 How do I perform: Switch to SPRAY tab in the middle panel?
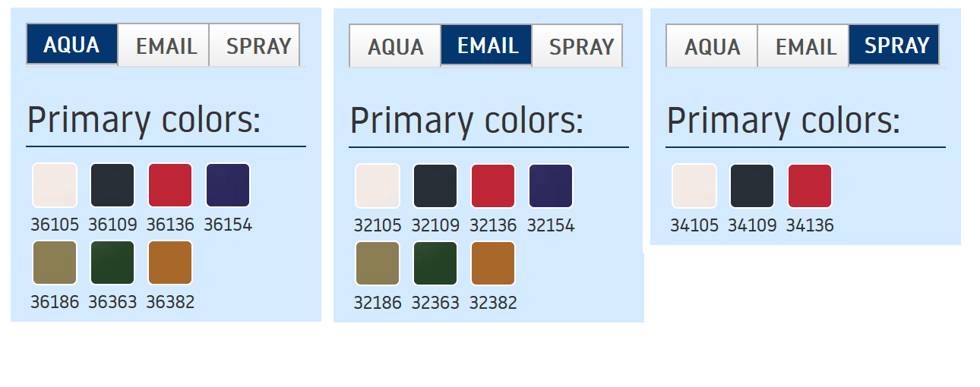pyautogui.click(x=578, y=46)
